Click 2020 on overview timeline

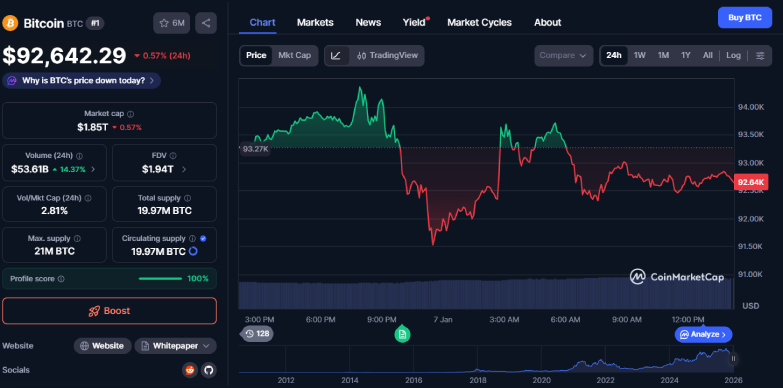tap(541, 381)
